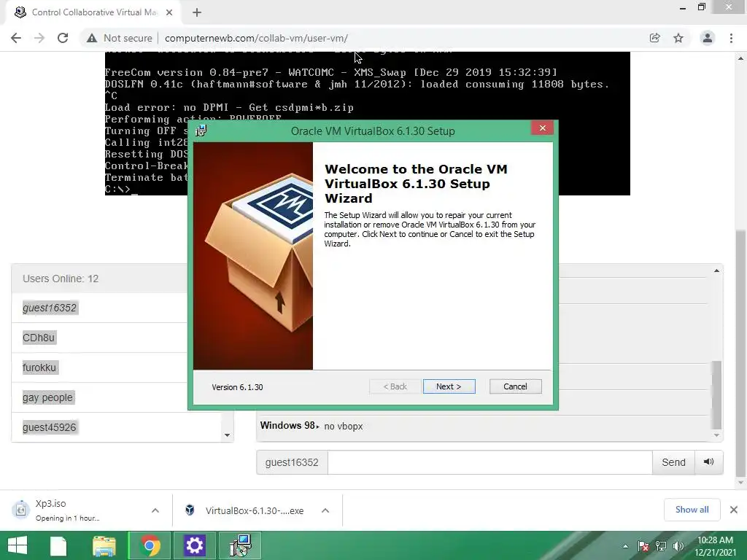Select user gay people in list

coord(47,397)
